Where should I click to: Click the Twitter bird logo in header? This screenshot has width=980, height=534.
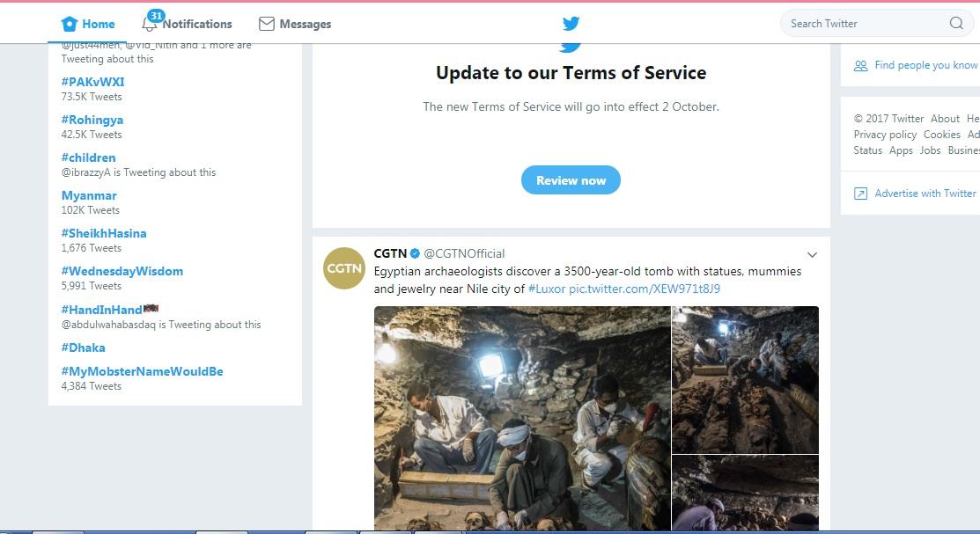(571, 24)
